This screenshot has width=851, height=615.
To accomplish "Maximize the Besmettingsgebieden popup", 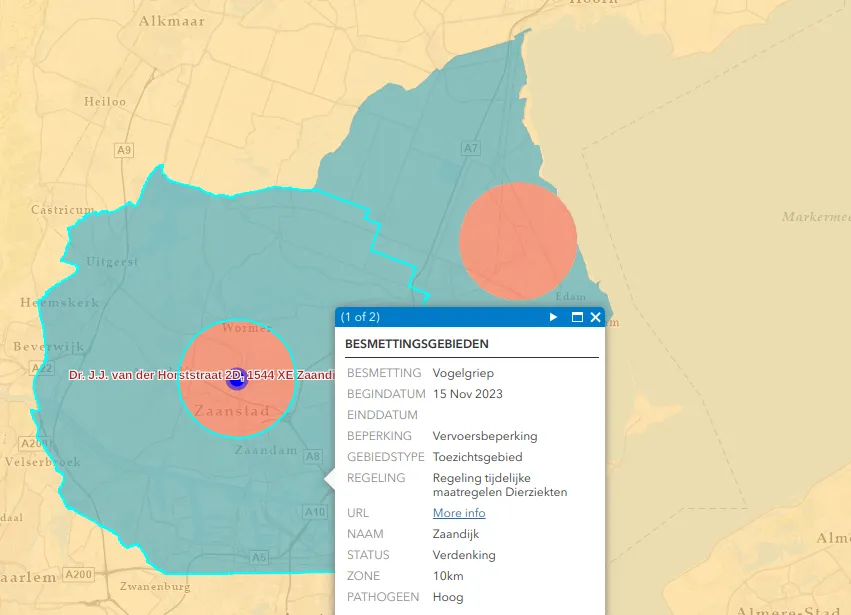I will pos(577,317).
